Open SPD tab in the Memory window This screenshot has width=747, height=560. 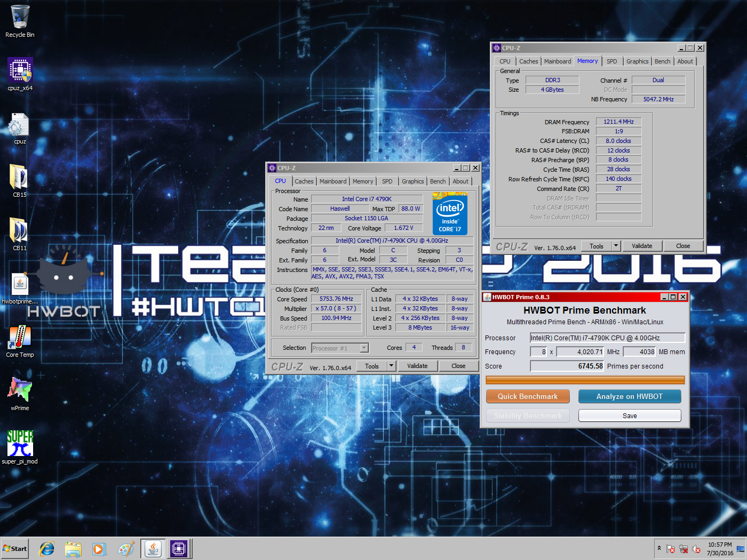tap(612, 61)
